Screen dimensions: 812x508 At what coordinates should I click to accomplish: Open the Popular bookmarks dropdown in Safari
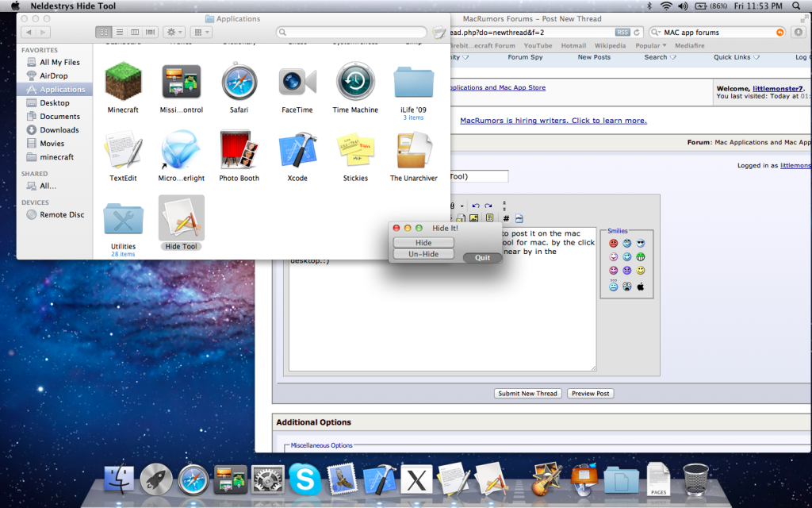651,45
